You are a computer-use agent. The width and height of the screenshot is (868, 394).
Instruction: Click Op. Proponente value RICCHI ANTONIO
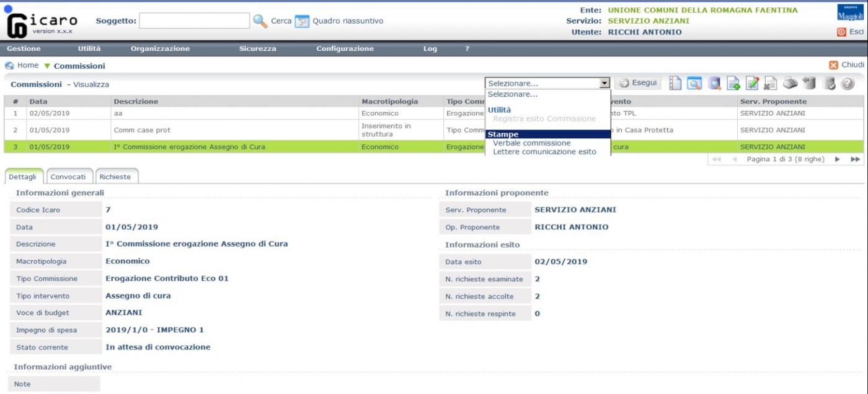tap(571, 227)
